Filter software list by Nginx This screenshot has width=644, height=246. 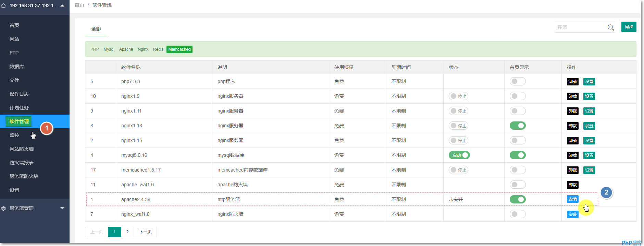click(143, 49)
